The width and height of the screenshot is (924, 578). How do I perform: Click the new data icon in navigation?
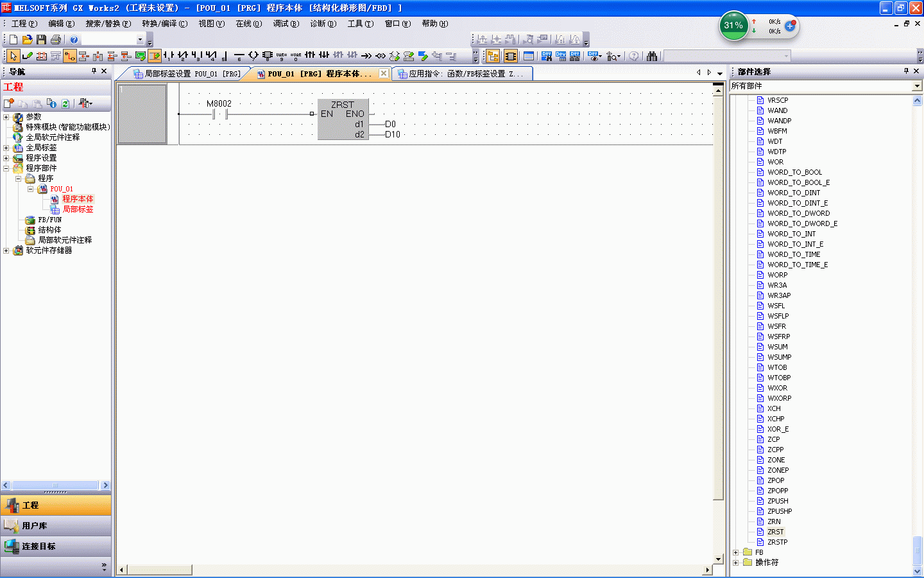point(9,103)
